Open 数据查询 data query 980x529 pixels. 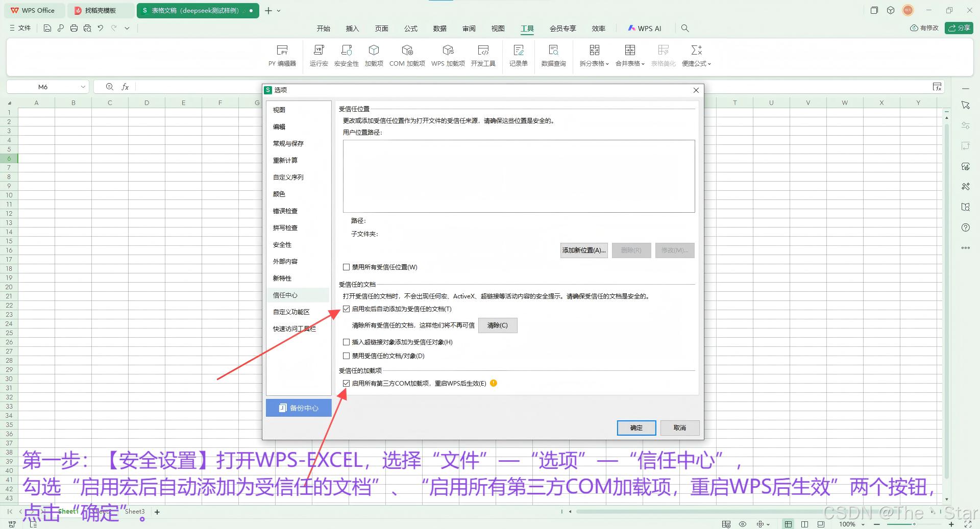[554, 56]
